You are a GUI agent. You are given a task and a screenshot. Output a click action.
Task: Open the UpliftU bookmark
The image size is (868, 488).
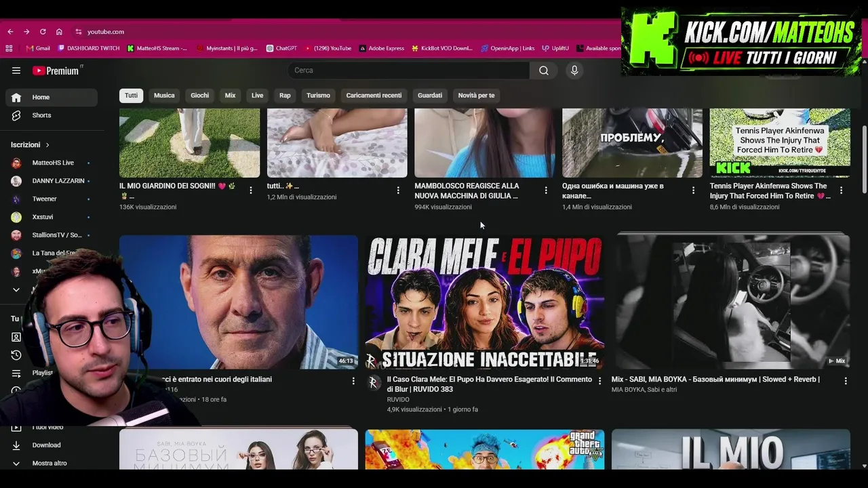click(555, 48)
